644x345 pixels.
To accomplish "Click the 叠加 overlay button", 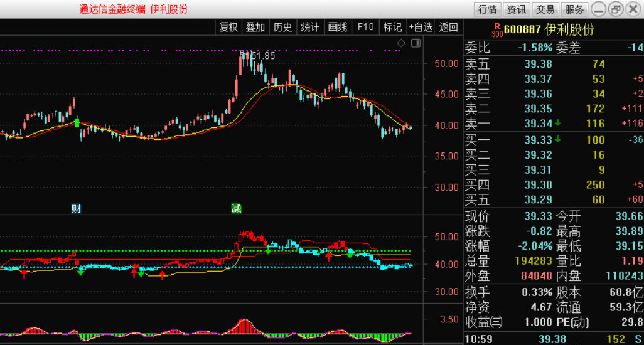I will 255,27.
